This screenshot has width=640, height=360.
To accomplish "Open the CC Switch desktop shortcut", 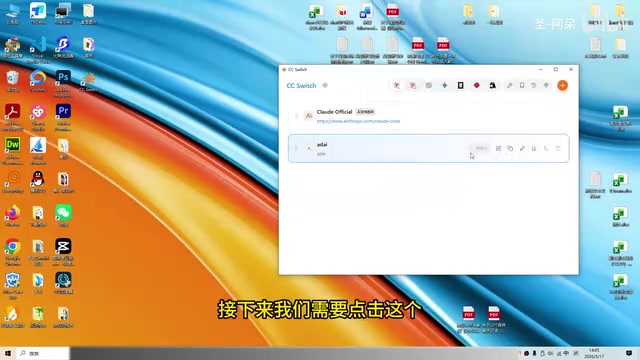I will click(x=88, y=82).
